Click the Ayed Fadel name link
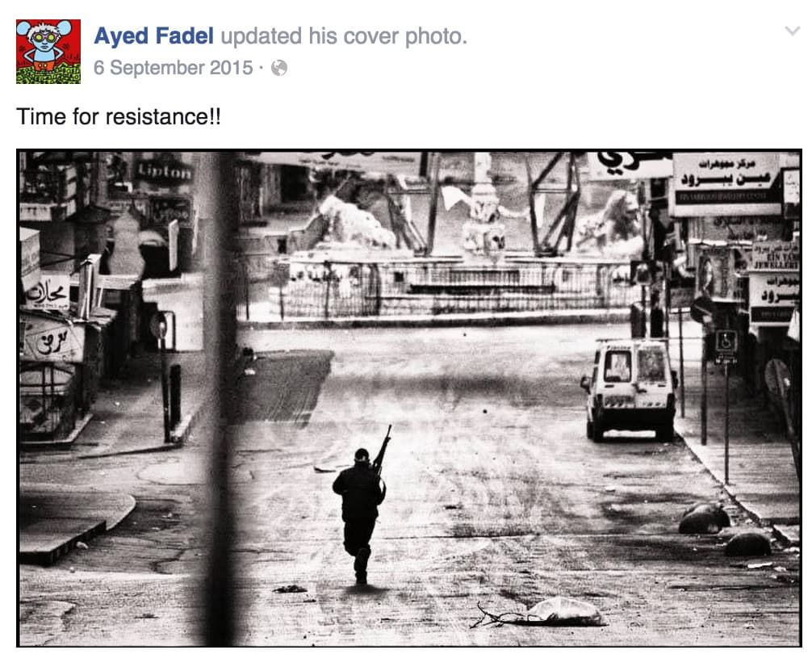This screenshot has width=812, height=654. click(154, 36)
